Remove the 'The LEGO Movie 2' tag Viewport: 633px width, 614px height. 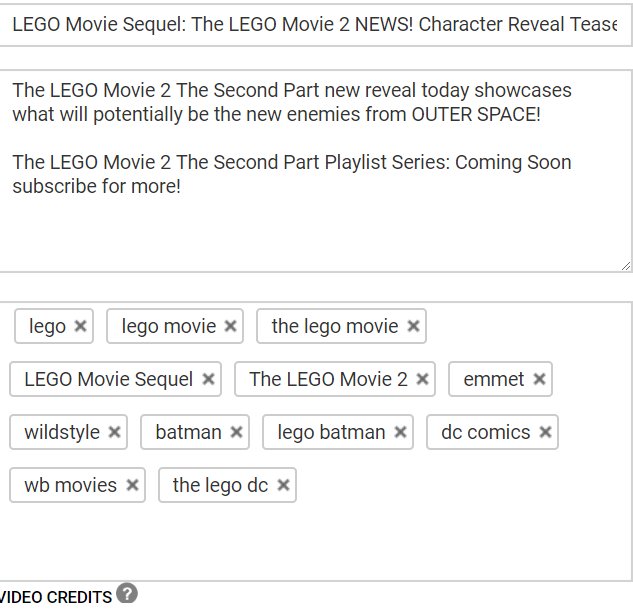click(422, 379)
